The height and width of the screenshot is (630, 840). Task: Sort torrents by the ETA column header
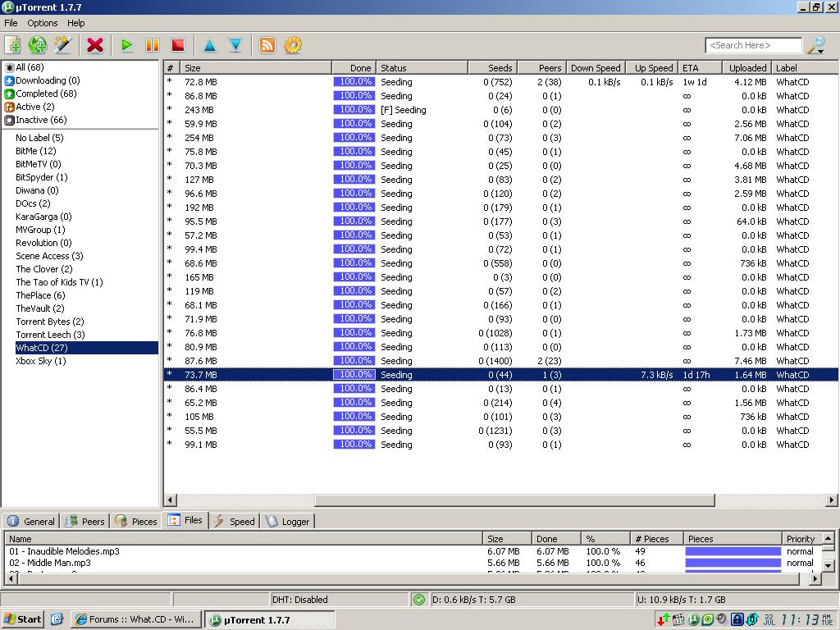point(701,68)
